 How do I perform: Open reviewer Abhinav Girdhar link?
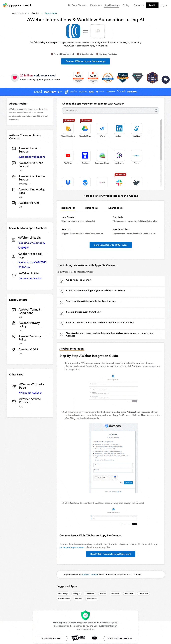click(90, 575)
